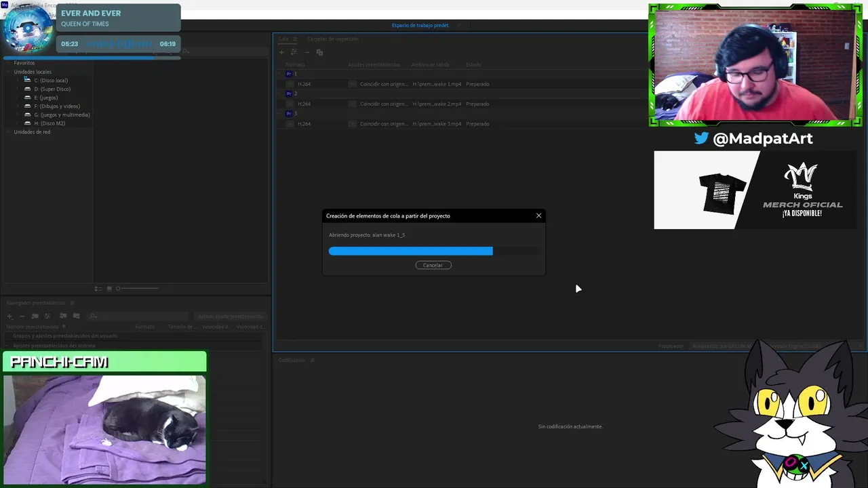Select Premiere source item 2 icon

pos(289,94)
